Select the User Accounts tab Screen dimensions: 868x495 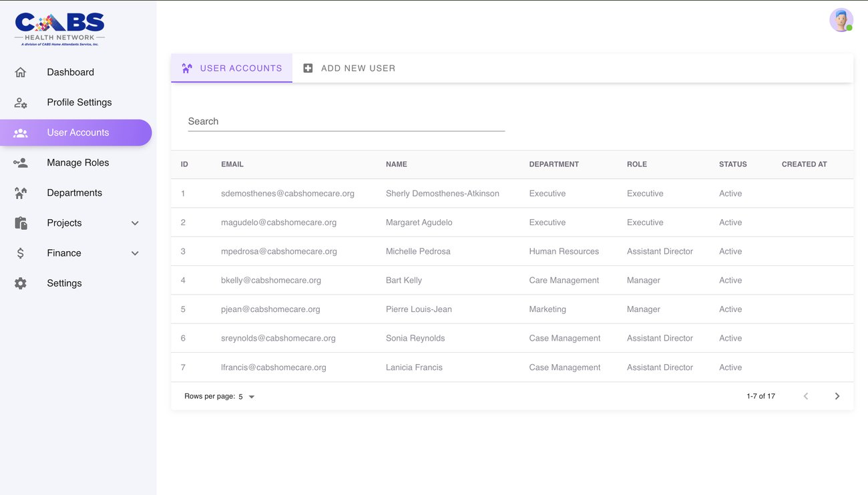point(232,68)
